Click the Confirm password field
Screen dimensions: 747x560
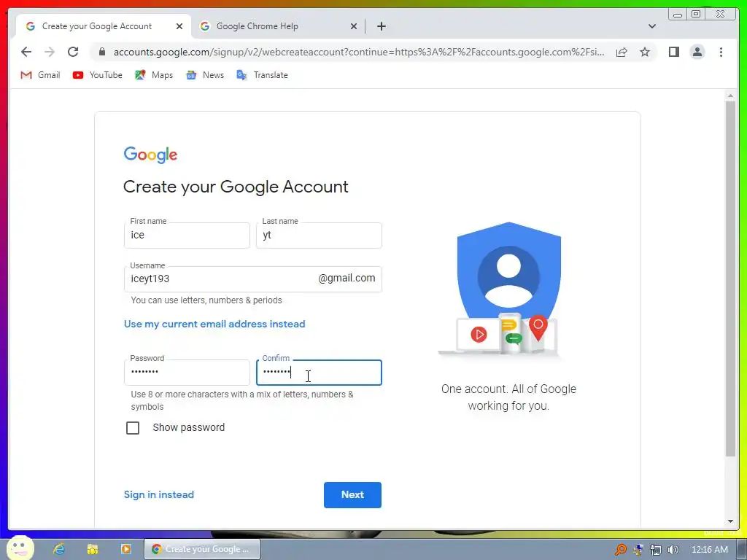319,373
